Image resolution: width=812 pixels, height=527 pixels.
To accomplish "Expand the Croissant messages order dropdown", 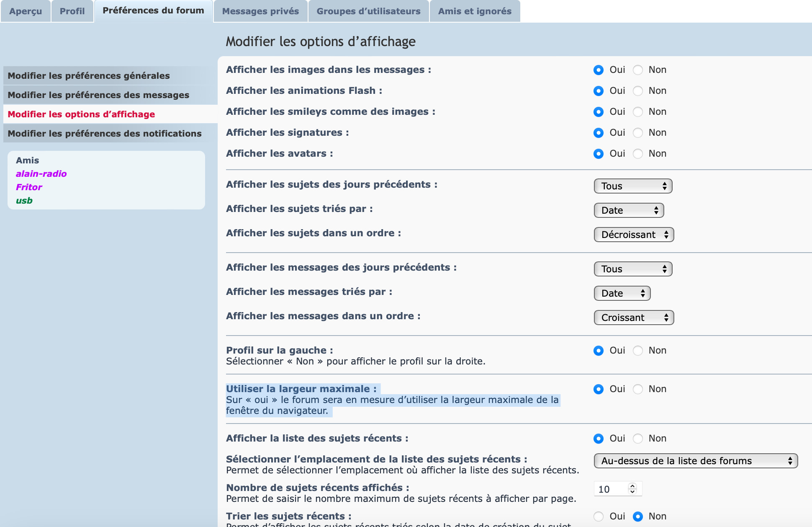I will point(634,318).
